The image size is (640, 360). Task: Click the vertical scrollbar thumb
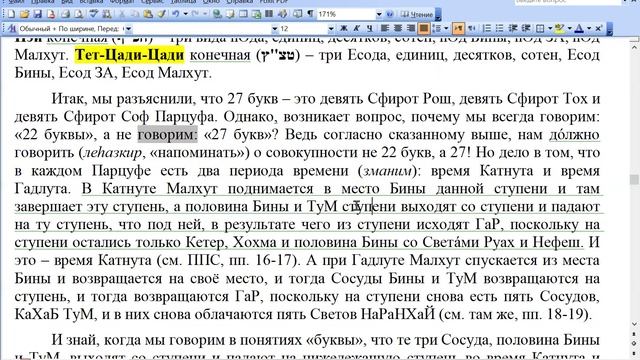coord(634,179)
